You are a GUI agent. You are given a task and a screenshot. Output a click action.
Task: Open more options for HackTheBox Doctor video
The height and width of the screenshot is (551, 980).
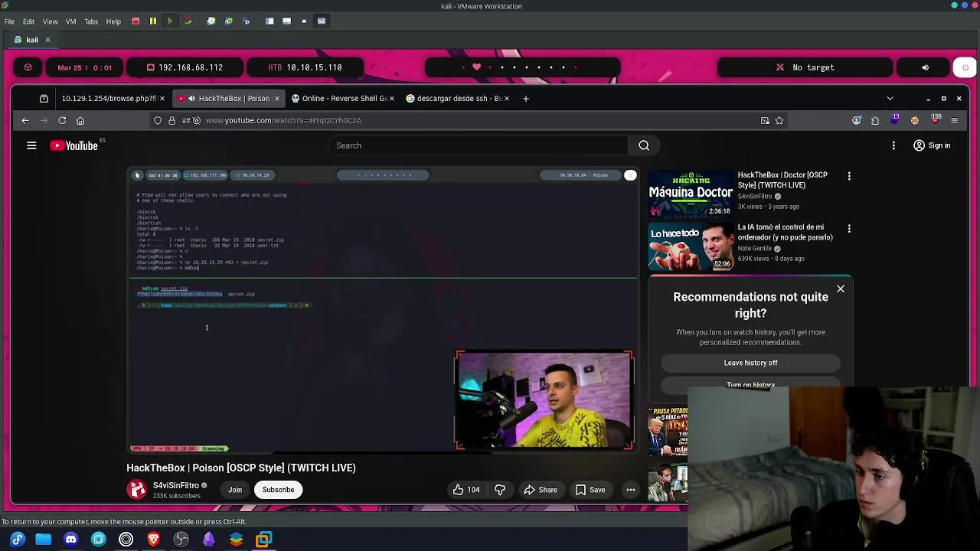(849, 176)
